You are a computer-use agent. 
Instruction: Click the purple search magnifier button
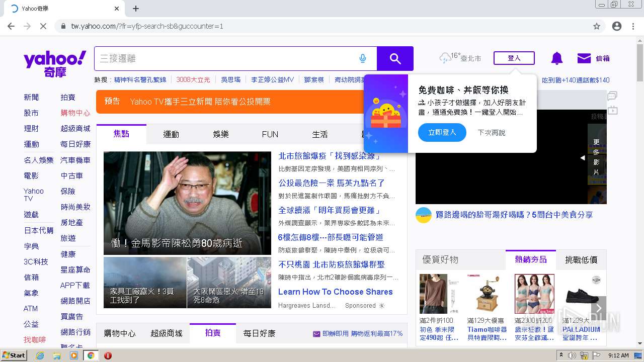[395, 59]
